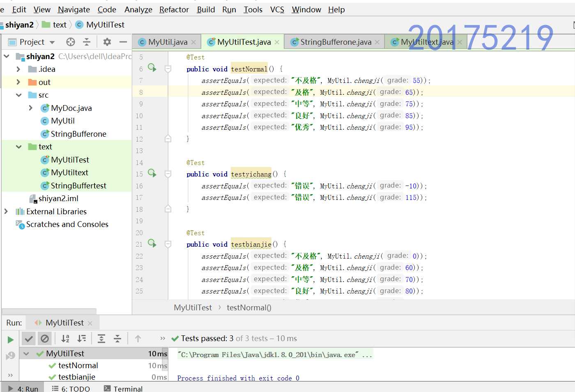The height and width of the screenshot is (392, 575).
Task: Click MyUtilTest editor breadcrumb
Action: pyautogui.click(x=193, y=307)
